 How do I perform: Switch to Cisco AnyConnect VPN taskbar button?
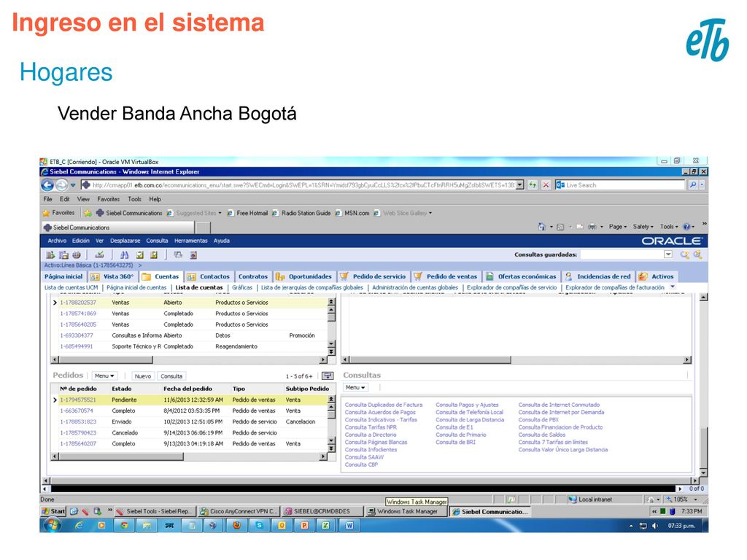[x=239, y=511]
